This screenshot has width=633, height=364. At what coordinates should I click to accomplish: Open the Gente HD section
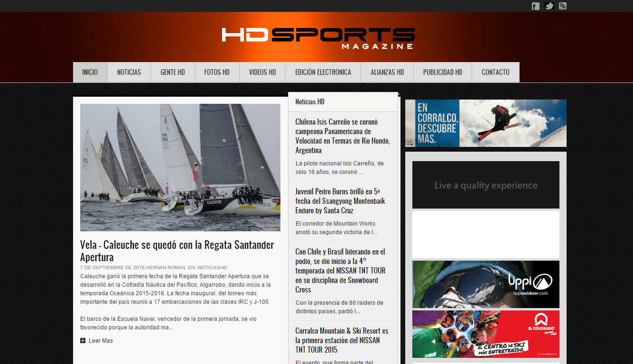(x=173, y=73)
